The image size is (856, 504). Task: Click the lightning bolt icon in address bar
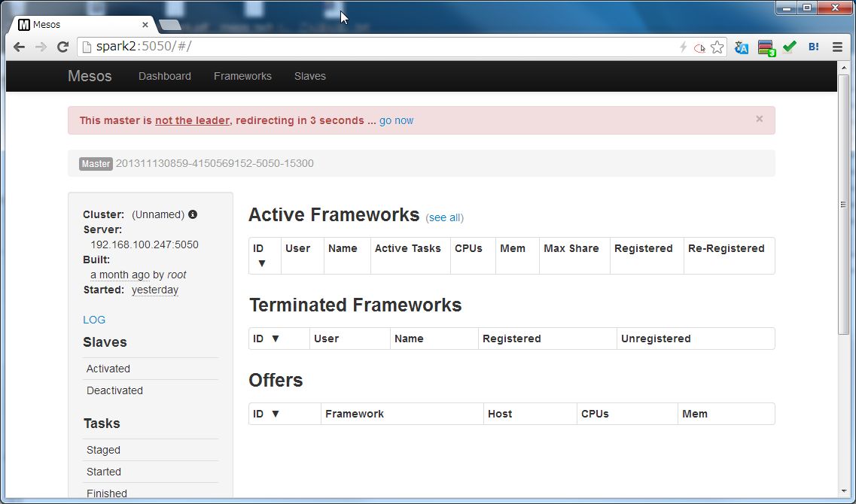[x=683, y=47]
